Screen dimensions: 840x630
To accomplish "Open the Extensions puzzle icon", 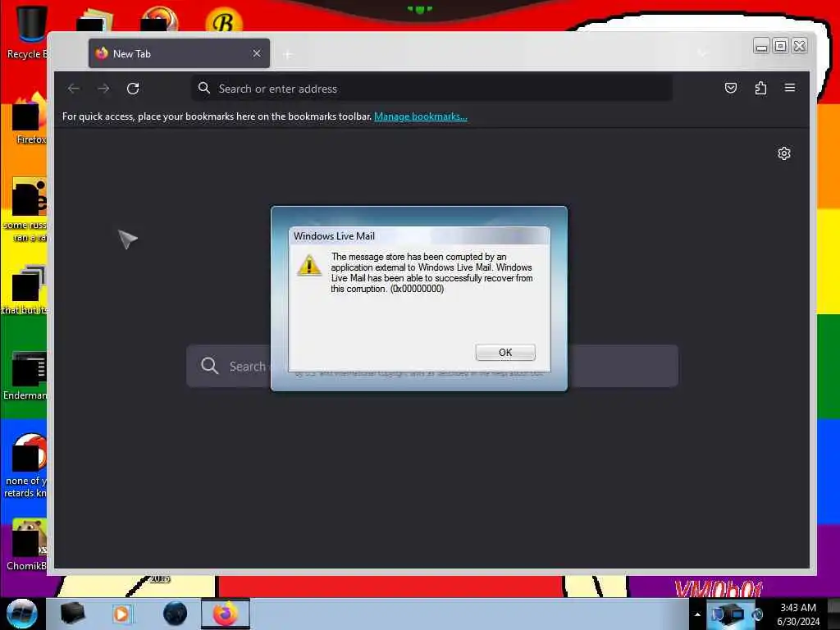I will [760, 88].
